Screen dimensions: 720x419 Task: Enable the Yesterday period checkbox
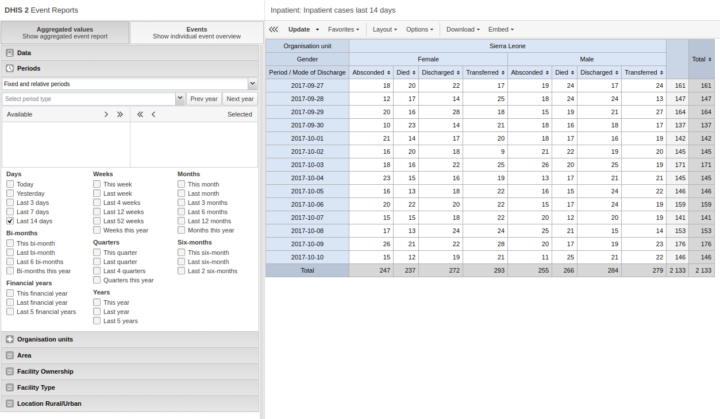(10, 193)
